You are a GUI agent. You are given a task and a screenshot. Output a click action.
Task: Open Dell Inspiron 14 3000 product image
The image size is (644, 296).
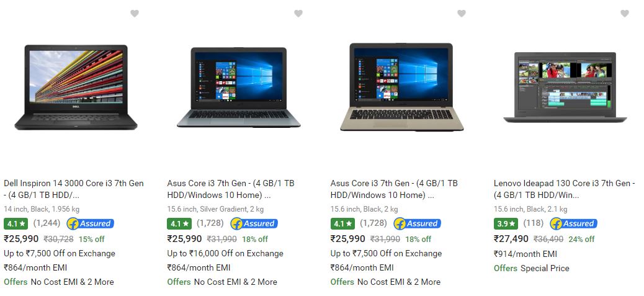[x=76, y=87]
